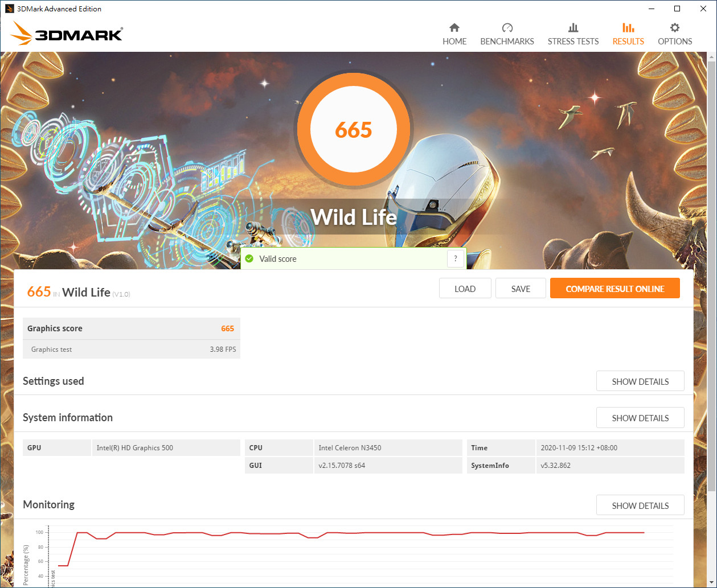
Task: Open Benchmarks via the gauge icon
Action: pos(507,28)
